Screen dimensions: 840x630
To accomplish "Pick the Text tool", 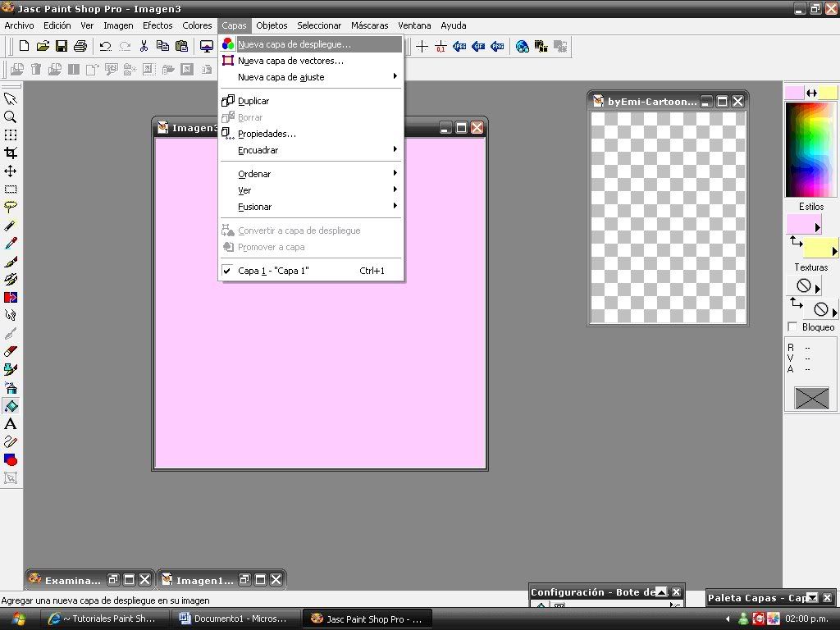I will click(11, 424).
